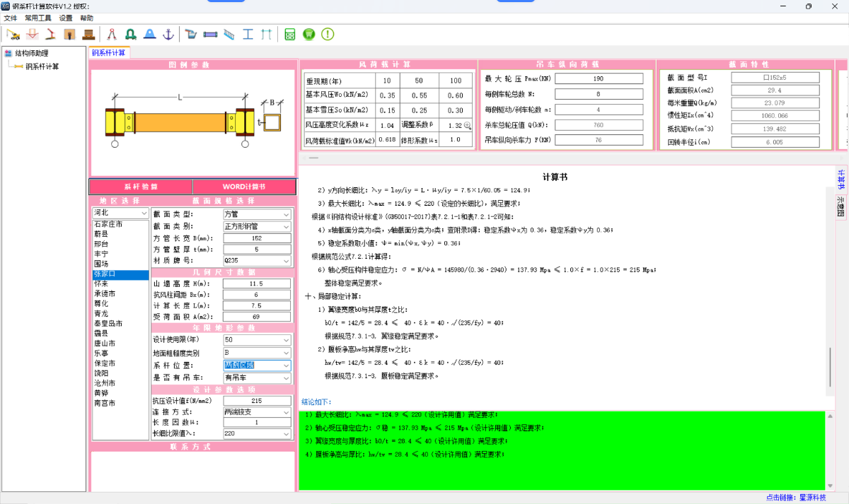Click the 系杆验算 button
849x504 pixels.
click(x=141, y=187)
